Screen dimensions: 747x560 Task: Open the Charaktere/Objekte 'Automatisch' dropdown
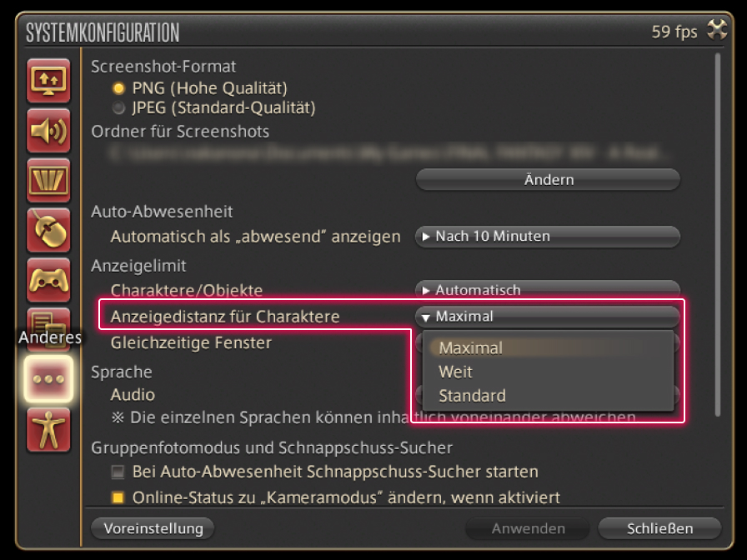547,290
